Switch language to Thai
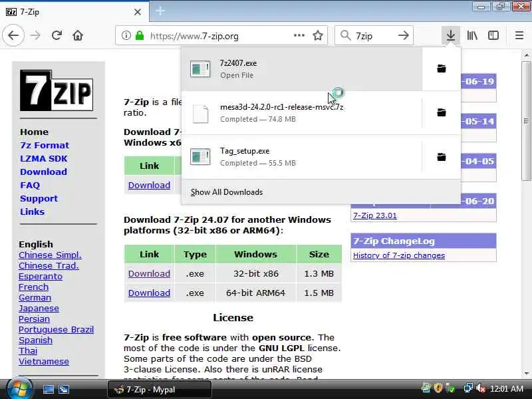The height and width of the screenshot is (399, 532). point(28,351)
